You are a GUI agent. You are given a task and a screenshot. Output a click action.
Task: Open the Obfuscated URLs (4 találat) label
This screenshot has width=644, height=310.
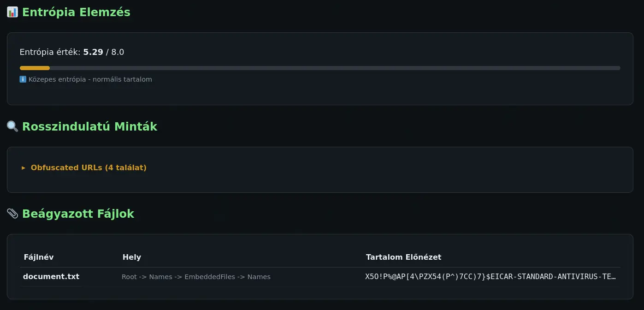coord(89,167)
